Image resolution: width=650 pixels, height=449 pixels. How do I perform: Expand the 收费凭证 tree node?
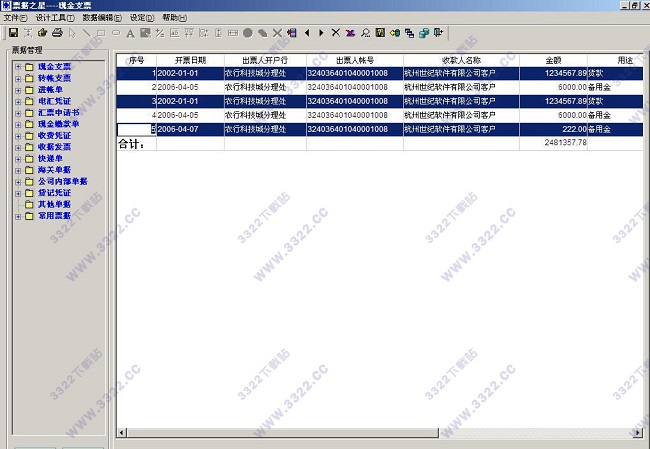18,136
